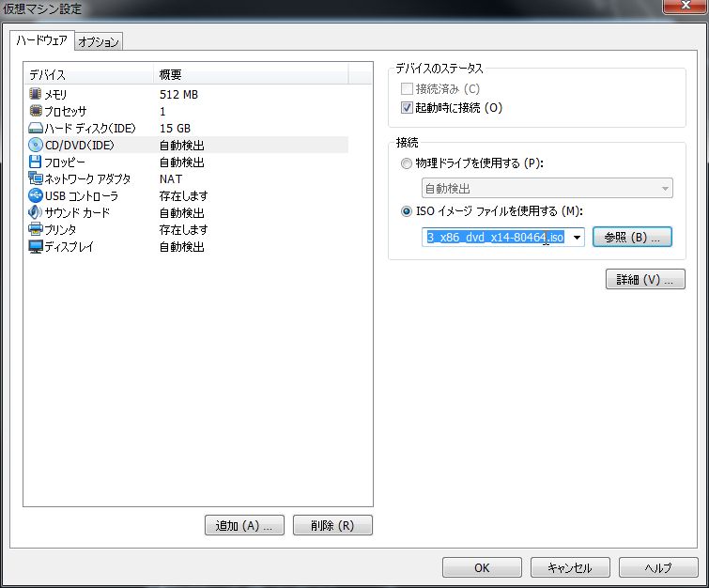This screenshot has width=709, height=588.
Task: Click 存在します in the プリンタ row
Action: pos(183,230)
